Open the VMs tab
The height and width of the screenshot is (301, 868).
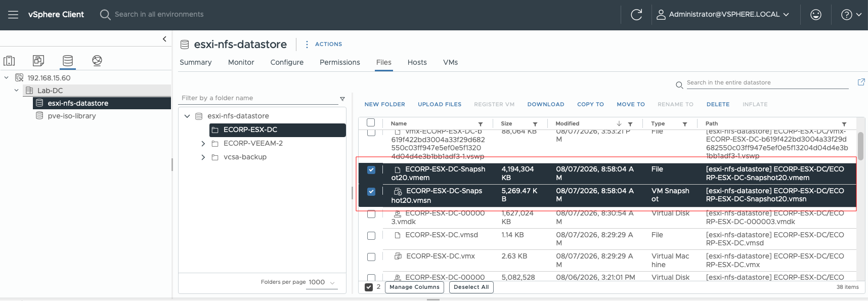pos(450,63)
